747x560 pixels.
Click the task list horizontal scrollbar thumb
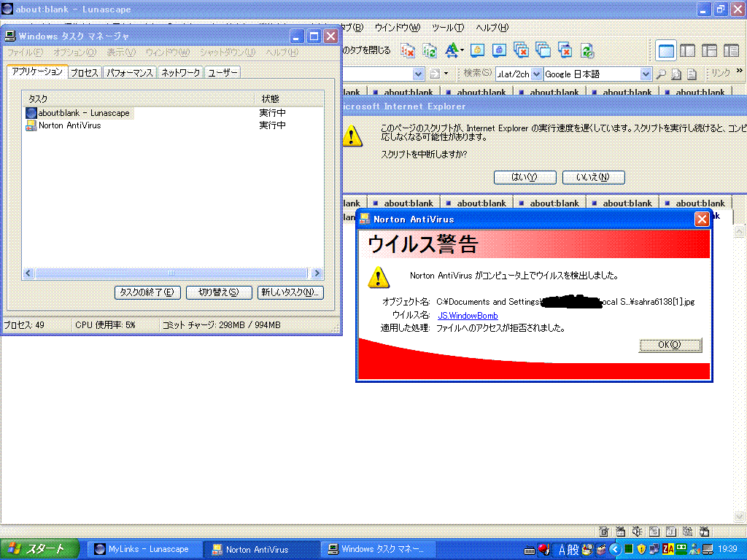(x=171, y=273)
